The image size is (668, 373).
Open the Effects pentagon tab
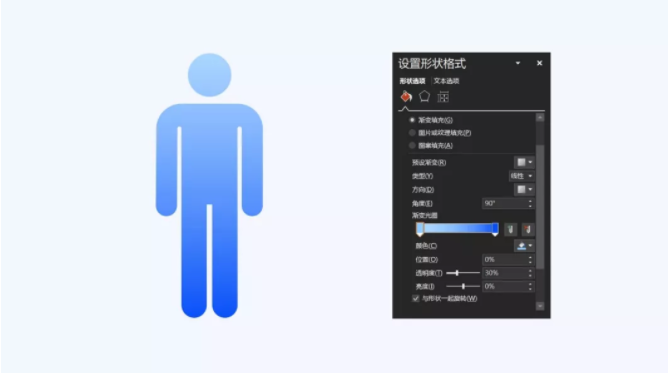click(424, 97)
